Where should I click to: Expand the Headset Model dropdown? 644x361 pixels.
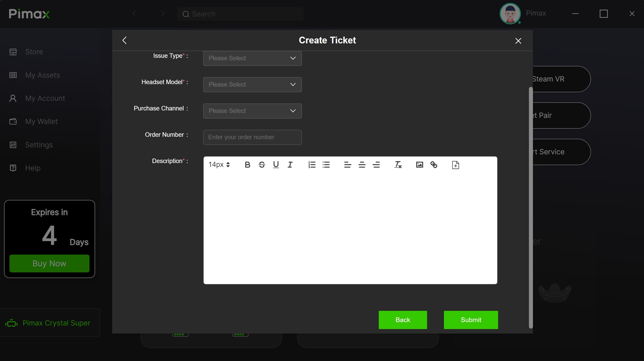pyautogui.click(x=252, y=85)
